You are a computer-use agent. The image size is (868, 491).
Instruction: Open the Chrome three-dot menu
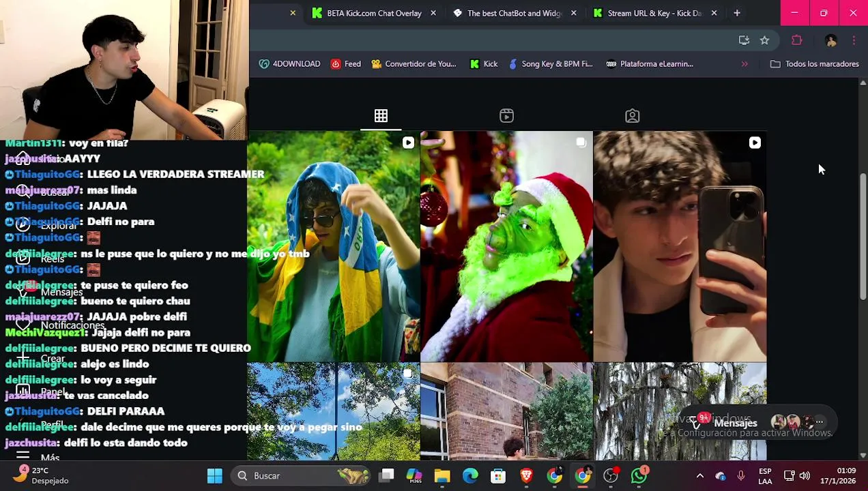coord(854,41)
